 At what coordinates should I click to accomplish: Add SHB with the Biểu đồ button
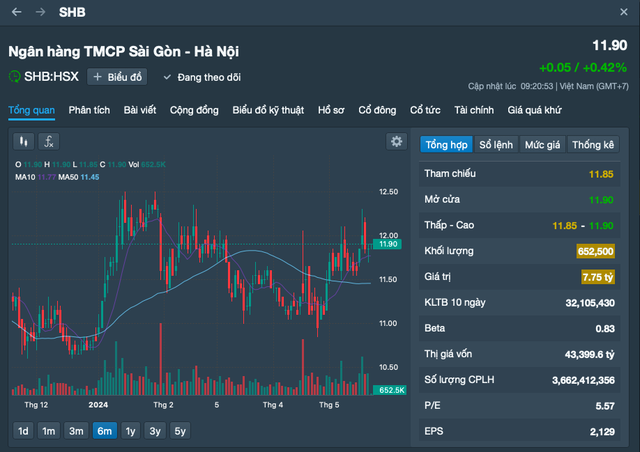click(118, 76)
